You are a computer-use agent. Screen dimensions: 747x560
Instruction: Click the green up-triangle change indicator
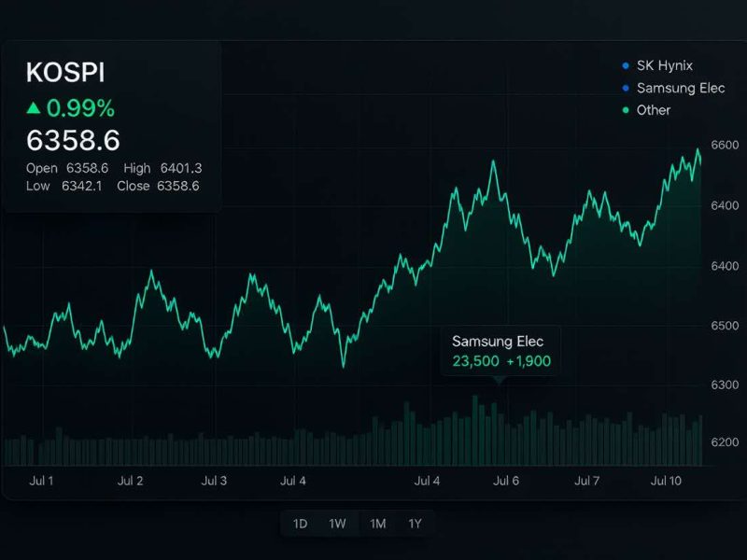tap(34, 108)
